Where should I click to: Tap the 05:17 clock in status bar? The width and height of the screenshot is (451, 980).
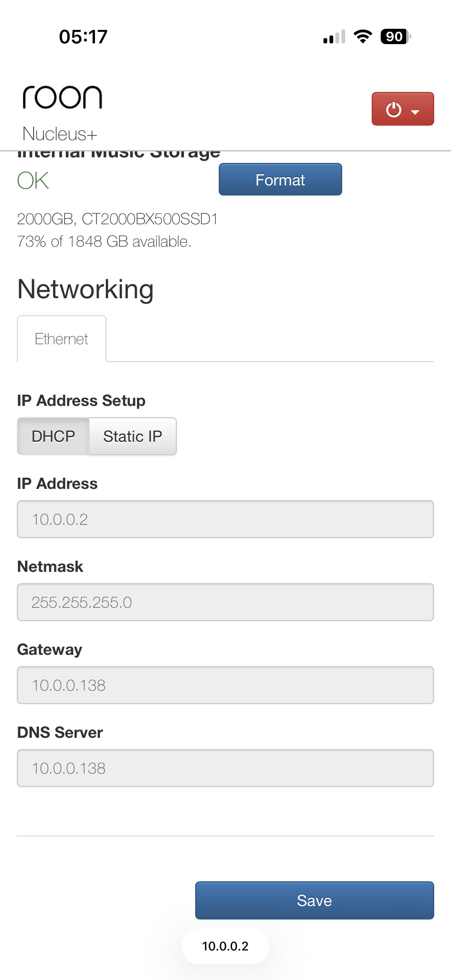(83, 37)
